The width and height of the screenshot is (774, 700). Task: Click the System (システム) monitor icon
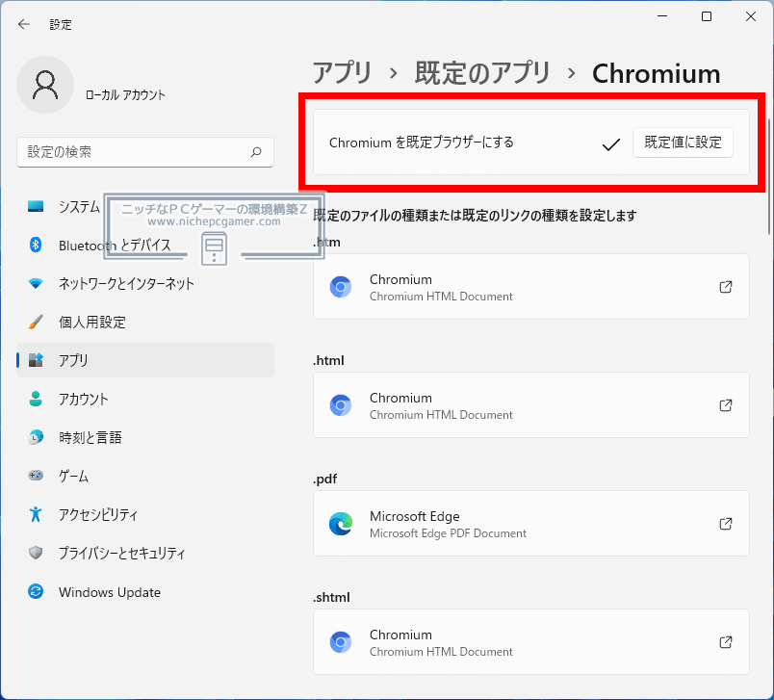[36, 206]
